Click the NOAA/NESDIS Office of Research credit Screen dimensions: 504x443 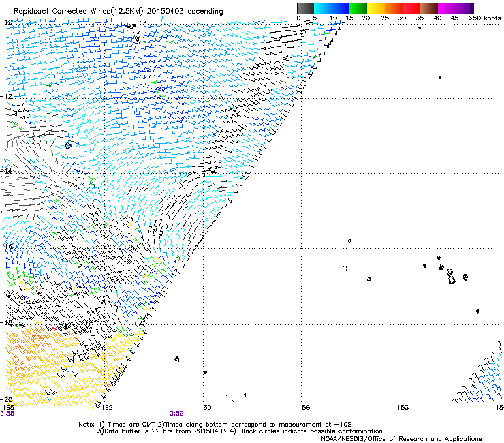click(401, 439)
